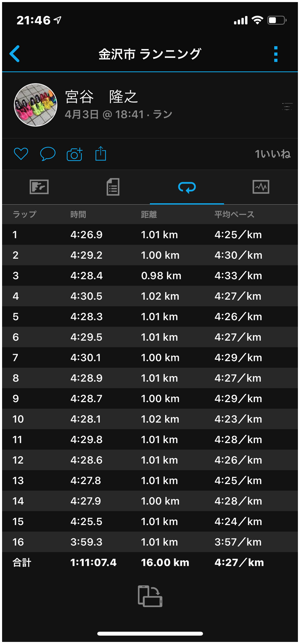Select lap 16 row

tap(150, 542)
